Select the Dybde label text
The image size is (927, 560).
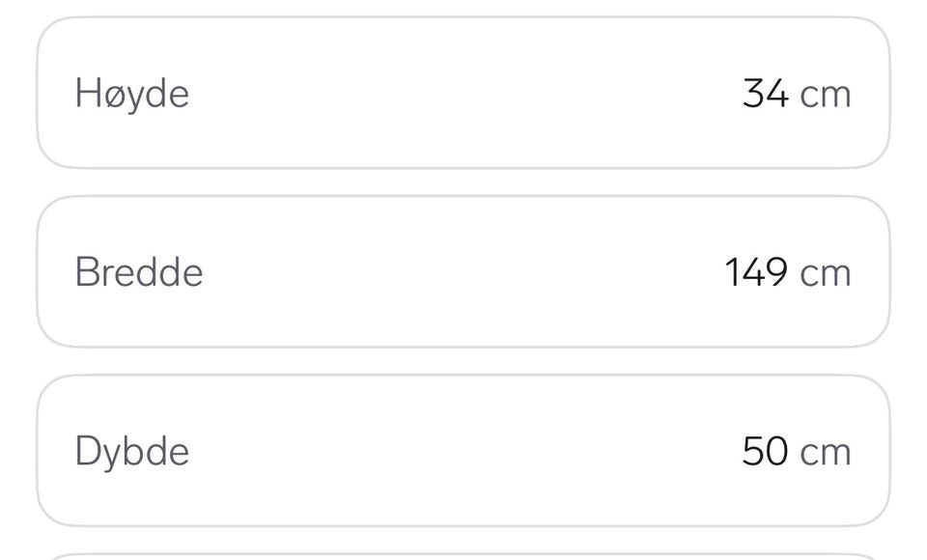click(132, 453)
